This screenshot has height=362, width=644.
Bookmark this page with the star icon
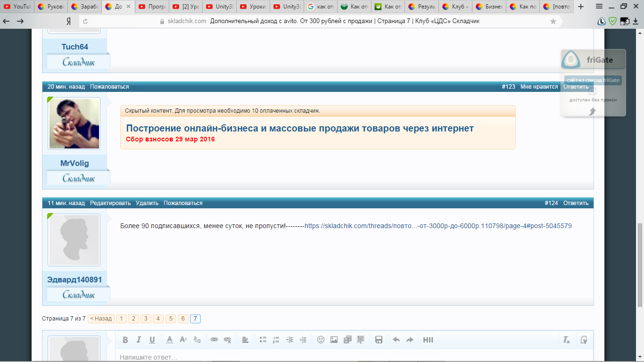point(553,21)
